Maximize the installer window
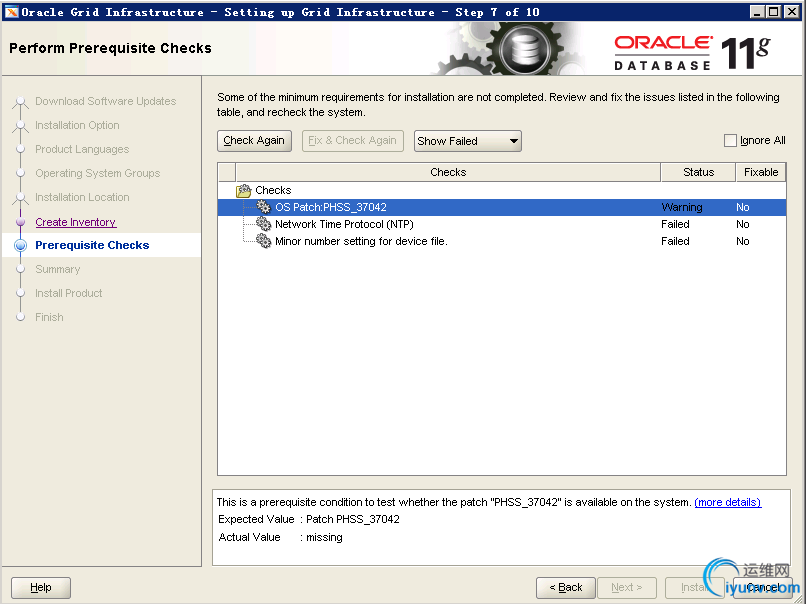The height and width of the screenshot is (604, 806). (x=774, y=12)
